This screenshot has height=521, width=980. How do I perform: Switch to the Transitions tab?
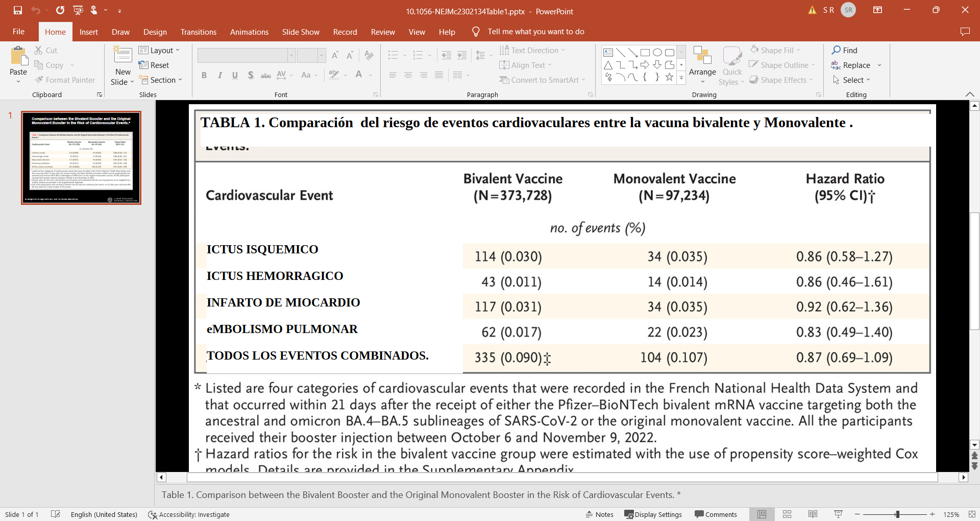click(x=198, y=32)
